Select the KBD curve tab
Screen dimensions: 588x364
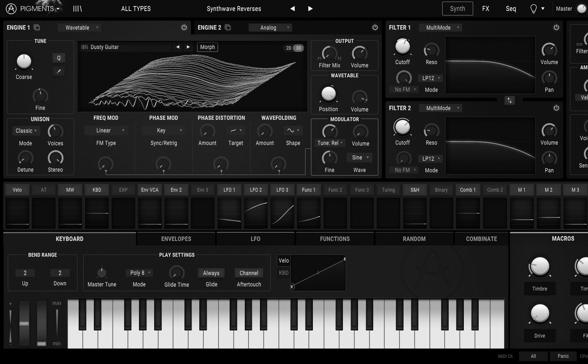pos(284,273)
